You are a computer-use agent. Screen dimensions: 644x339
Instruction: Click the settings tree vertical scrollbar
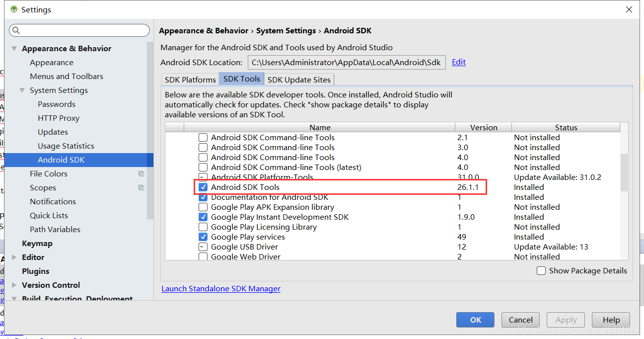point(150,130)
